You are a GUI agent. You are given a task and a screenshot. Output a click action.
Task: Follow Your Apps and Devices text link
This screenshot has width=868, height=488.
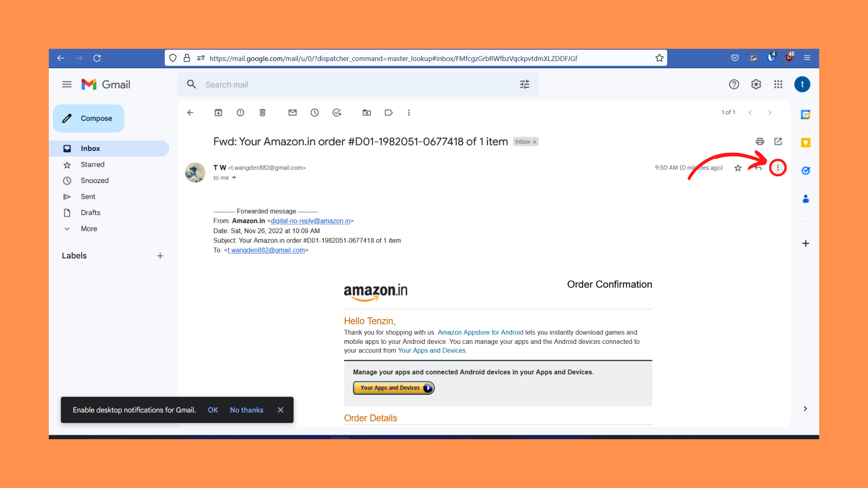pyautogui.click(x=432, y=351)
